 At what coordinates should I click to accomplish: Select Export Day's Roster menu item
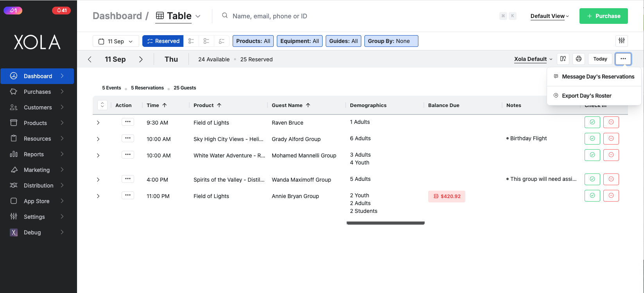pos(594,96)
